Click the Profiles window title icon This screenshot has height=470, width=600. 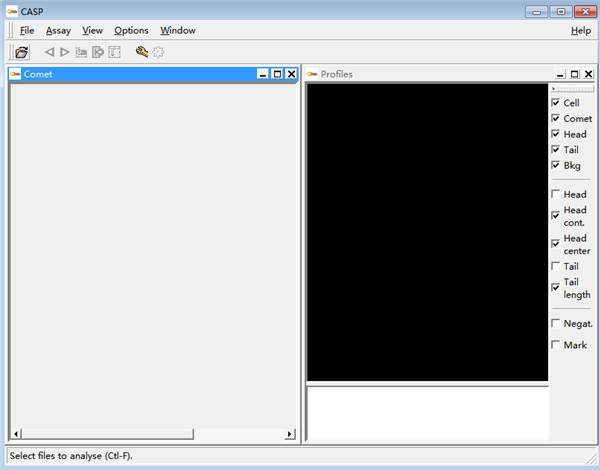[x=312, y=74]
